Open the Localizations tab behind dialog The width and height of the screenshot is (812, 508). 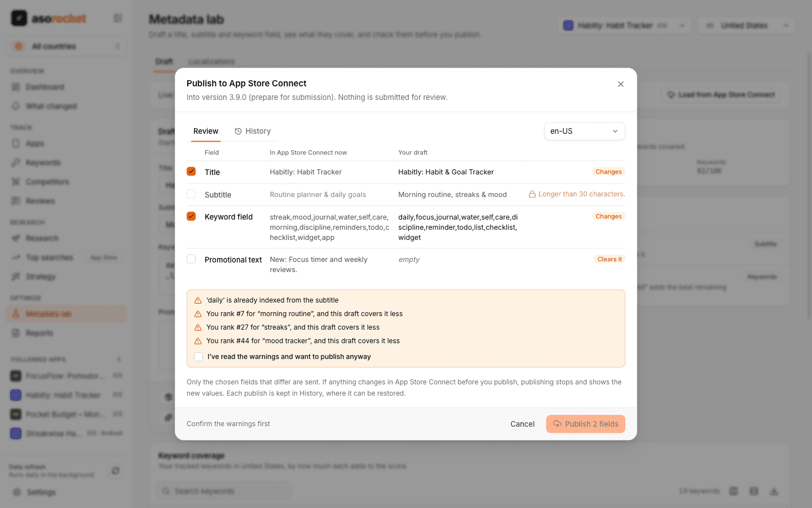click(211, 62)
